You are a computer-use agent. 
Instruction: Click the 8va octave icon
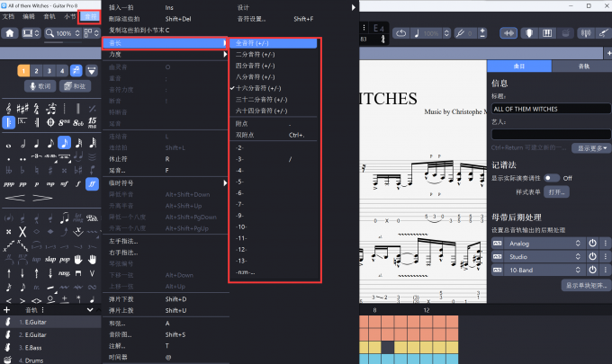pyautogui.click(x=64, y=123)
